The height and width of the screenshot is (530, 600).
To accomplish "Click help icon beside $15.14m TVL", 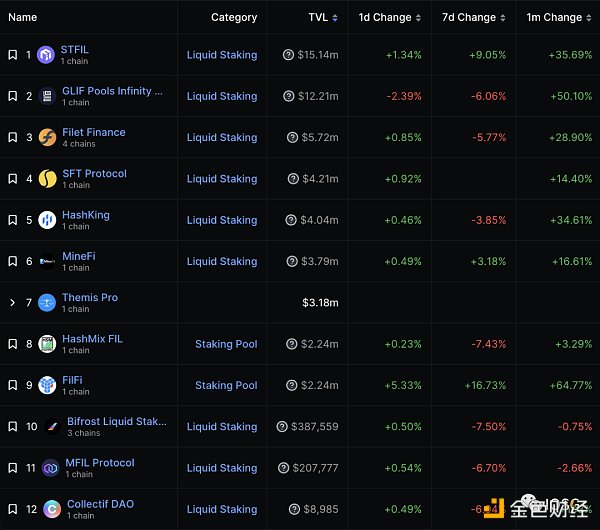I will click(288, 55).
